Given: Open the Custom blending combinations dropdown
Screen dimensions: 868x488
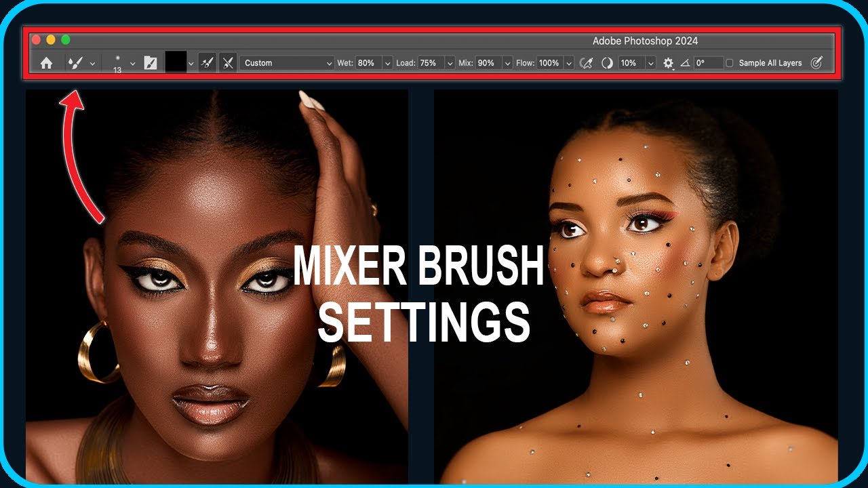Looking at the screenshot, I should [288, 63].
